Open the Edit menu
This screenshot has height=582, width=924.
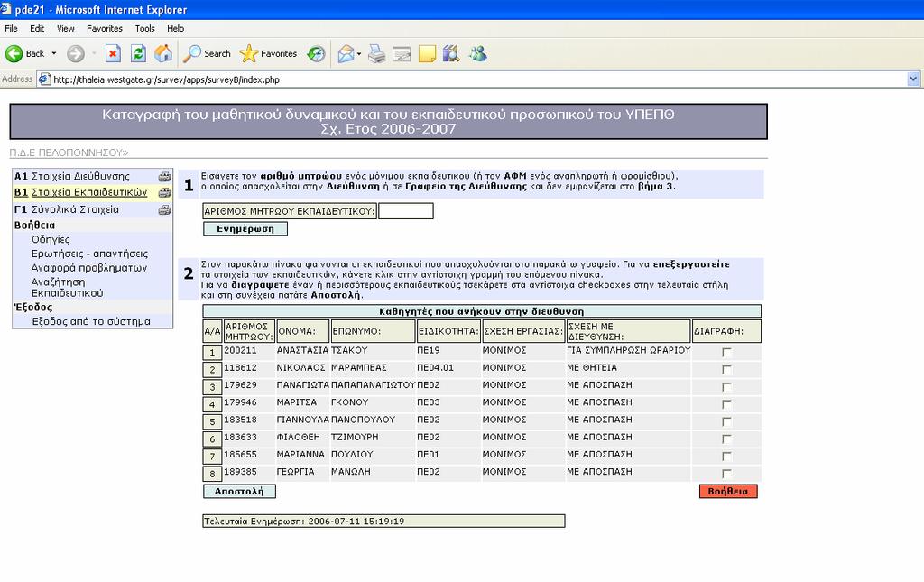pyautogui.click(x=37, y=28)
